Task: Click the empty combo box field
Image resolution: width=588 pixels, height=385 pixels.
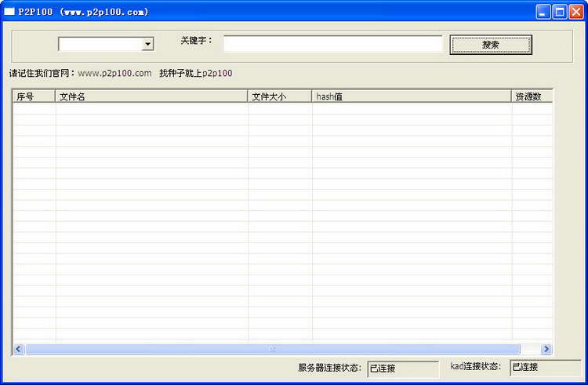Action: [x=100, y=45]
